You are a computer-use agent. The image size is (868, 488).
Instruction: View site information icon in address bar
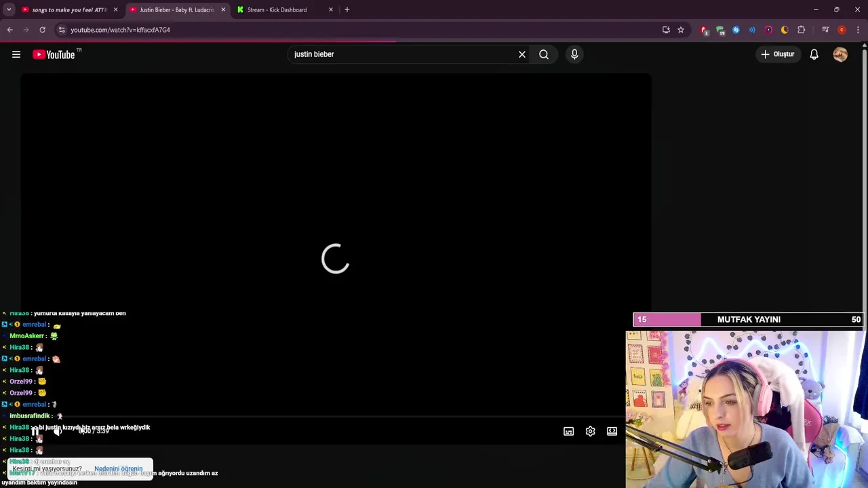tap(62, 30)
